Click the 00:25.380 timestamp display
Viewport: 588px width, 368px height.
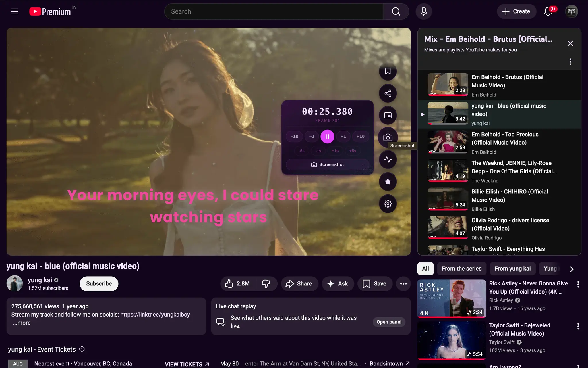[327, 112]
